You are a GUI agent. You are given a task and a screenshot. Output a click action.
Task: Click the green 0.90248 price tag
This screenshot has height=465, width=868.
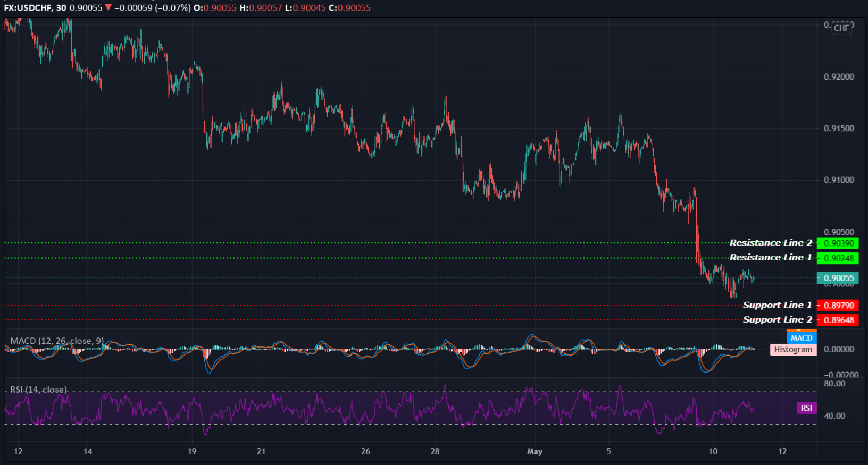pos(838,258)
